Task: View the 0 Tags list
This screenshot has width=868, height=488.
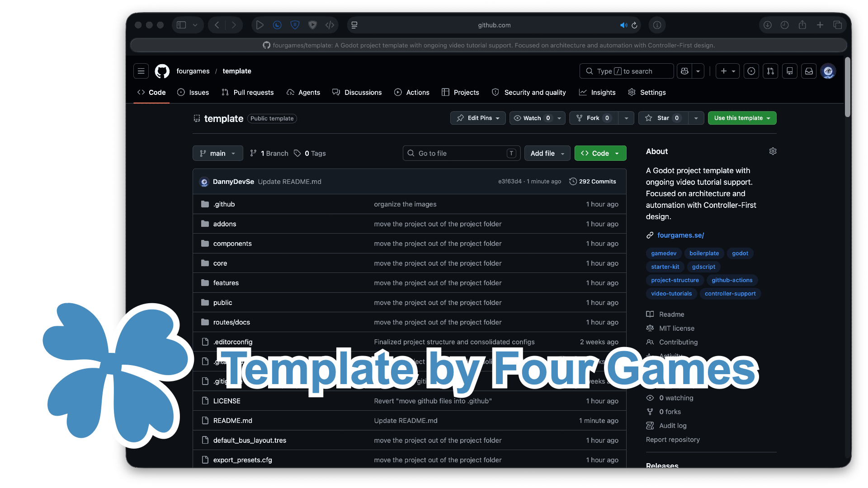Action: 310,154
